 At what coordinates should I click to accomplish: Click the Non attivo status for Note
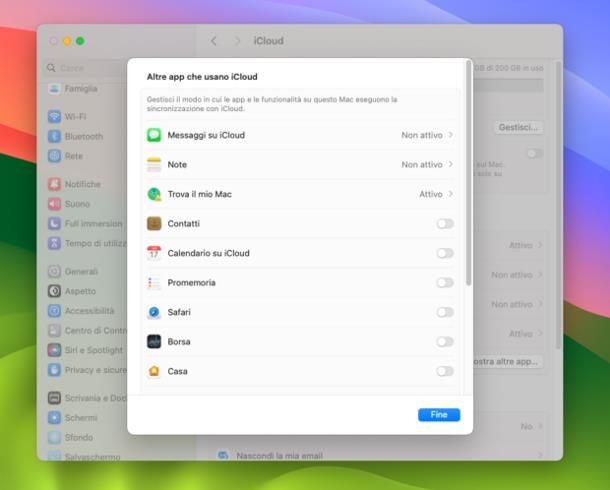point(422,164)
